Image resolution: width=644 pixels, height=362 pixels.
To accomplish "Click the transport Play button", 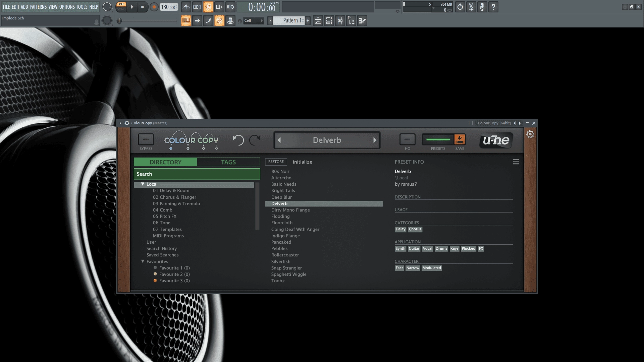I will click(x=132, y=7).
